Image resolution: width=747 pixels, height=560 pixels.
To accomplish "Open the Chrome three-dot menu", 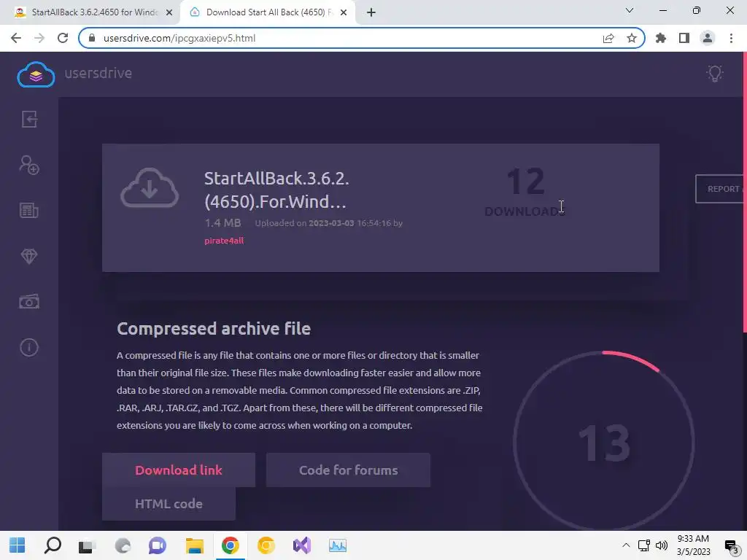I will [731, 38].
